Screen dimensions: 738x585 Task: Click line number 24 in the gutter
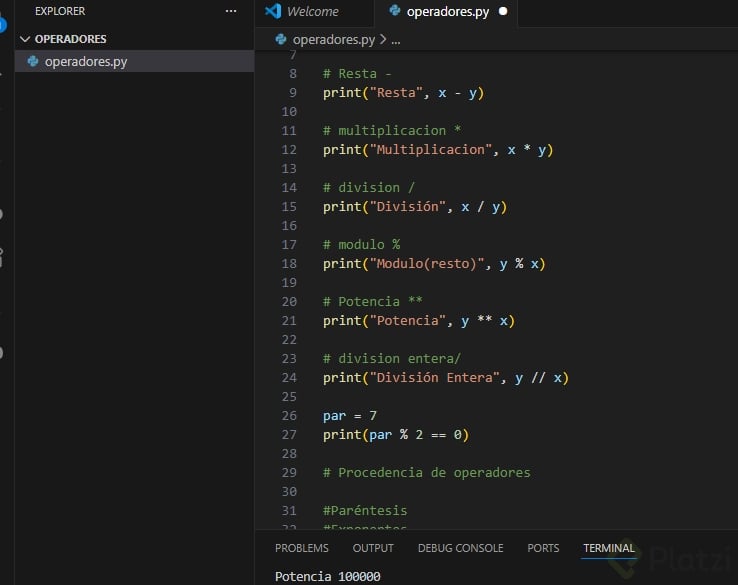click(289, 377)
